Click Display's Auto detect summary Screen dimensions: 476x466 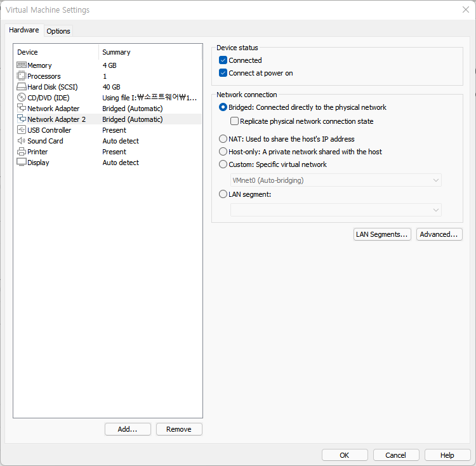(x=121, y=163)
